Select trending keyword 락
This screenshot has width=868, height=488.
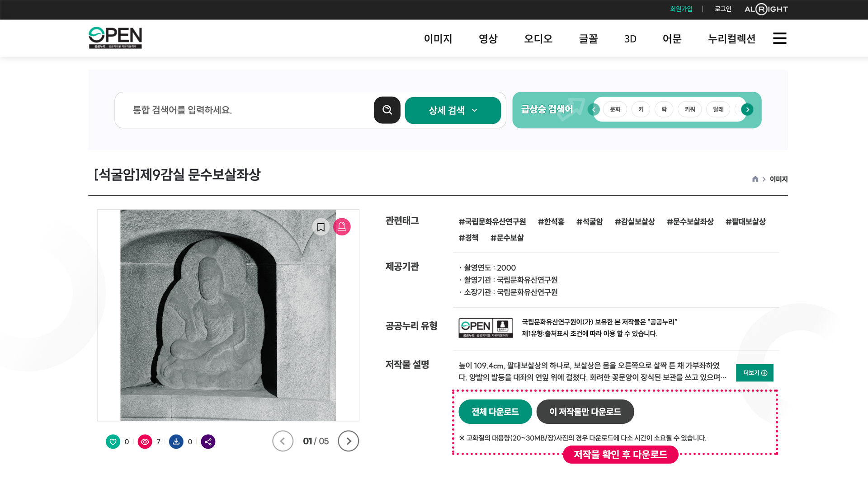click(664, 109)
